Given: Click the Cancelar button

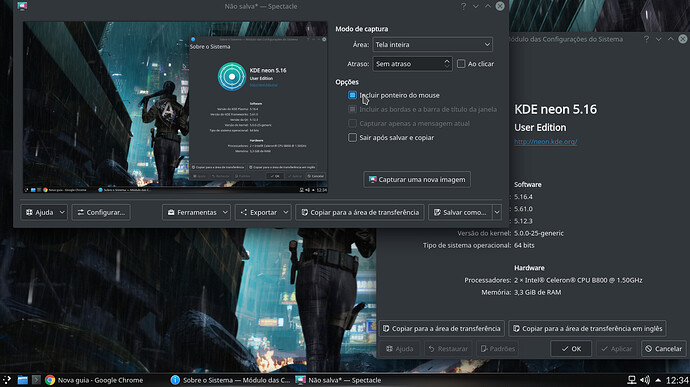Looking at the screenshot, I should coord(664,349).
